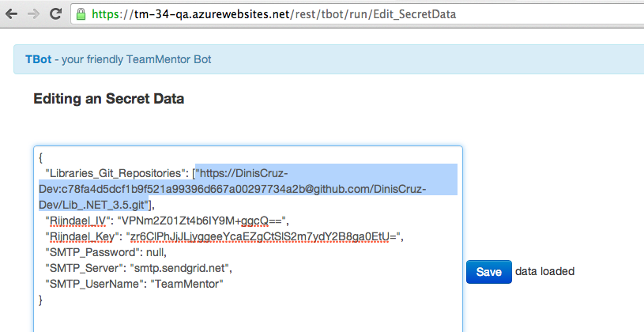Click the "data loaded" status message
Image resolution: width=644 pixels, height=332 pixels.
544,271
